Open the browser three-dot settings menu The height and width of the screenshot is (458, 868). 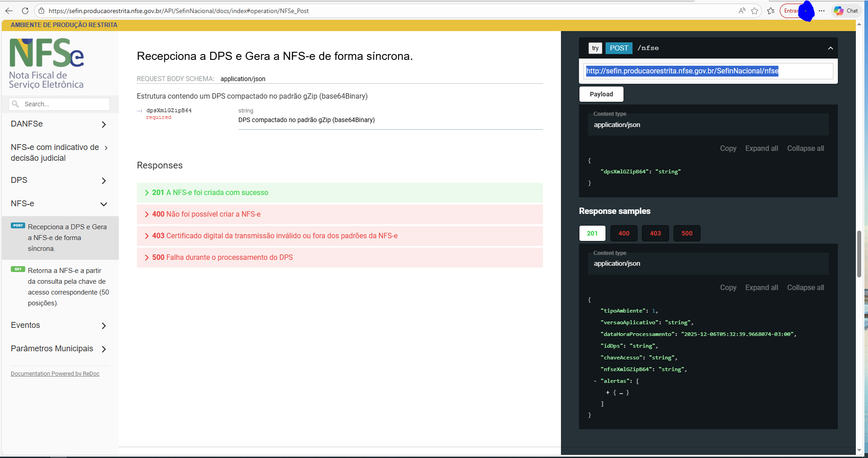[x=822, y=11]
